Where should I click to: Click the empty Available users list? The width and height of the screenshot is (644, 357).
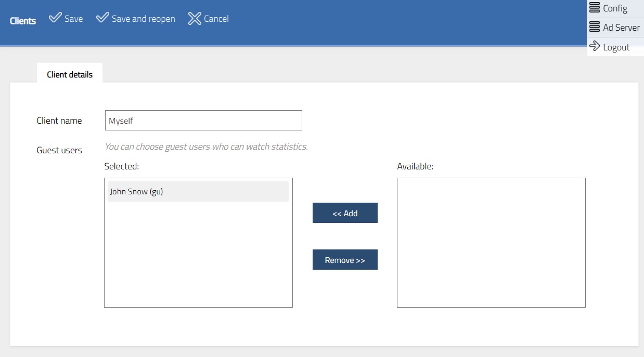pos(491,242)
